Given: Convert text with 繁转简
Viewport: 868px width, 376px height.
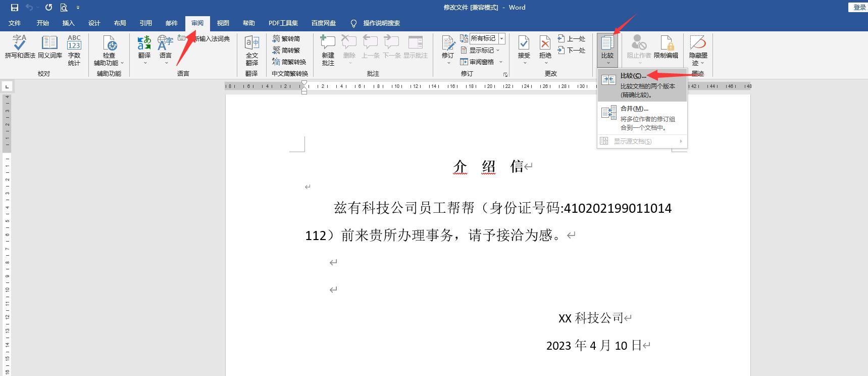Looking at the screenshot, I should pyautogui.click(x=286, y=38).
